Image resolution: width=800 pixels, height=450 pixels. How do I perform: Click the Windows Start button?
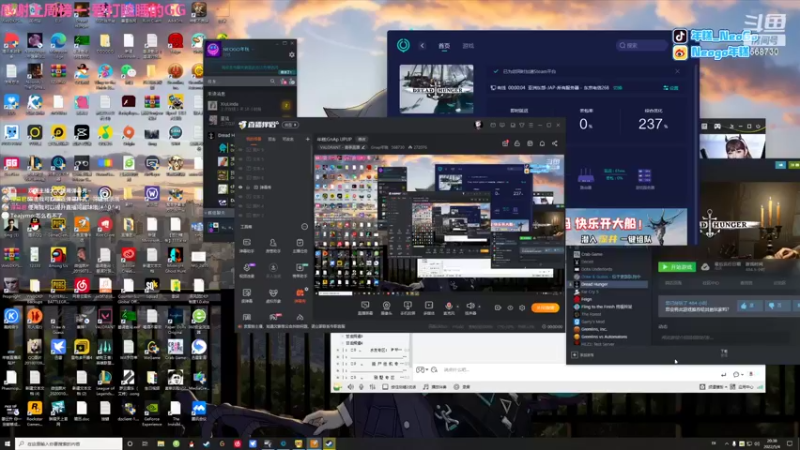7,444
